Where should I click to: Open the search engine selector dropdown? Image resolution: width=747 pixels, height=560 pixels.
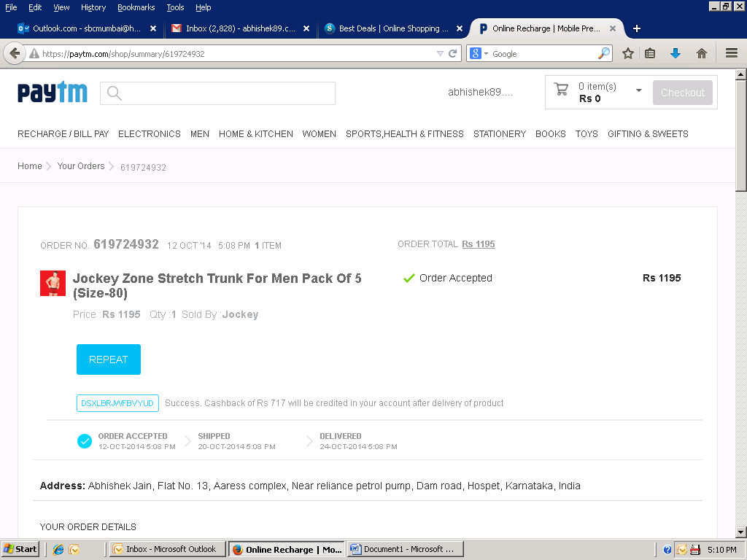tap(479, 53)
